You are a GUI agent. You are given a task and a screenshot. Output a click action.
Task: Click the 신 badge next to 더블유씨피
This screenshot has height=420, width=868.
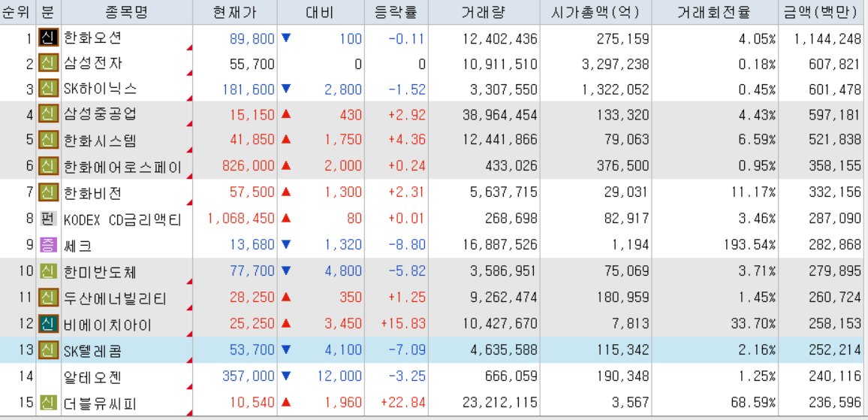point(48,403)
